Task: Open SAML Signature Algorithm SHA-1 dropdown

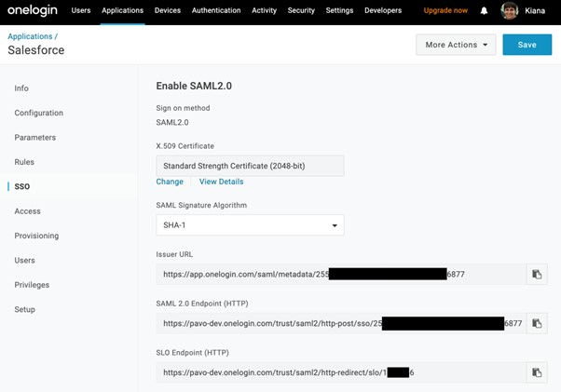Action: [x=250, y=225]
